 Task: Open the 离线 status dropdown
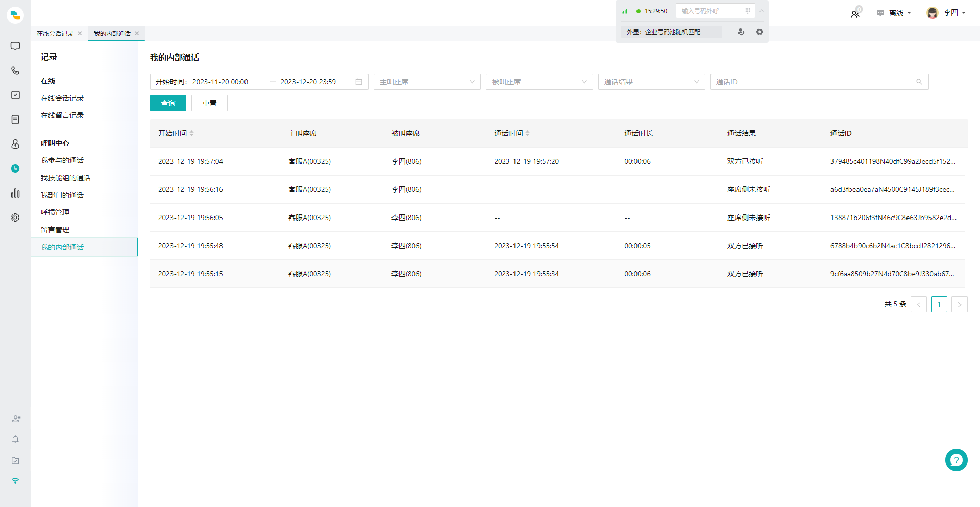[894, 13]
